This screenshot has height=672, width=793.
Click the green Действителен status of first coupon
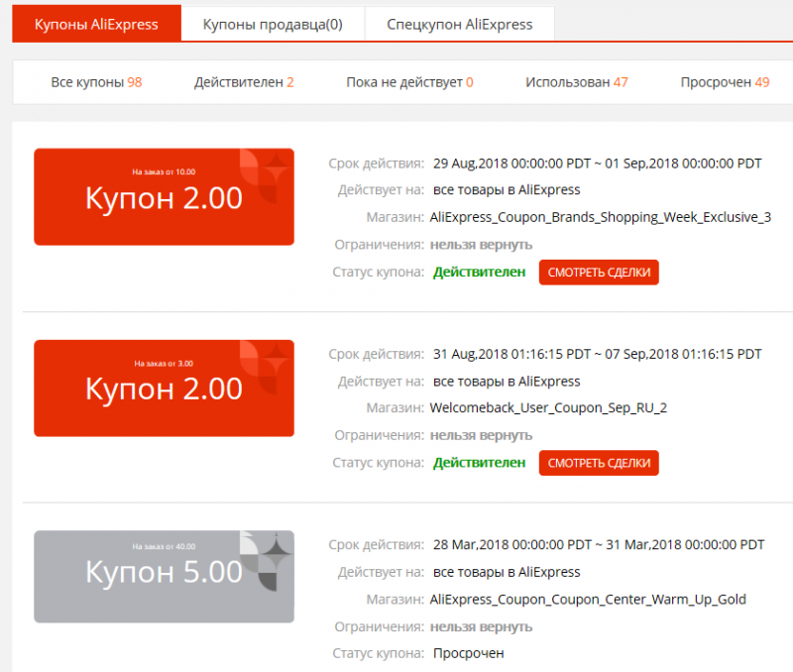[x=479, y=272]
